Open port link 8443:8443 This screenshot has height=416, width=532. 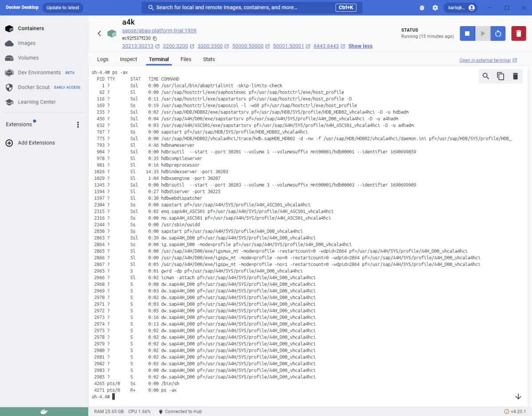click(326, 46)
